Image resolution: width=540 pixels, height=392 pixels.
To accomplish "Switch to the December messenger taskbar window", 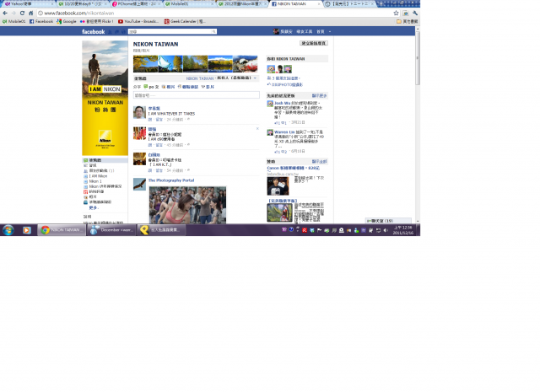I will (x=111, y=230).
